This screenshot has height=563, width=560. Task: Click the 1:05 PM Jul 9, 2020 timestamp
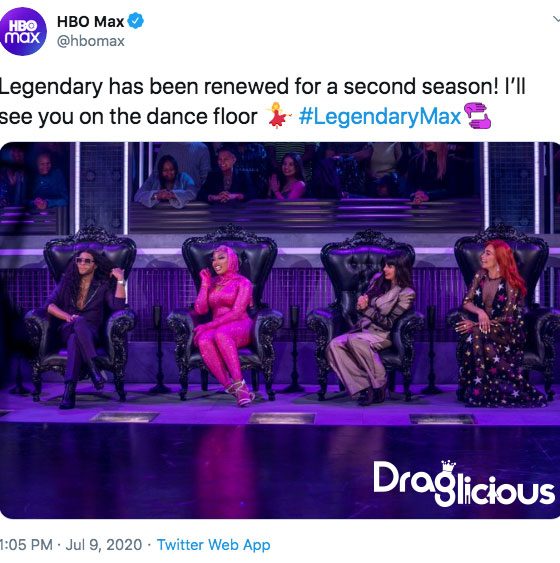71,545
